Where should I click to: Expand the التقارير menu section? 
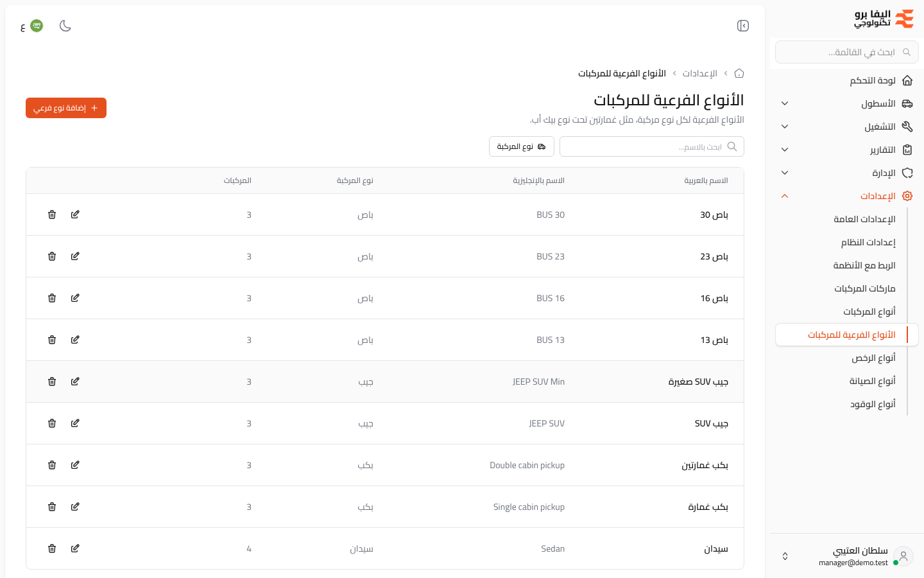pyautogui.click(x=847, y=150)
